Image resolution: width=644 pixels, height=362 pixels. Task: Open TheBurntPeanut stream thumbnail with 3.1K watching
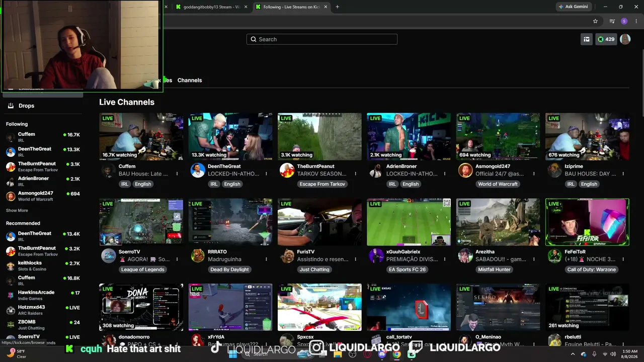click(x=319, y=136)
